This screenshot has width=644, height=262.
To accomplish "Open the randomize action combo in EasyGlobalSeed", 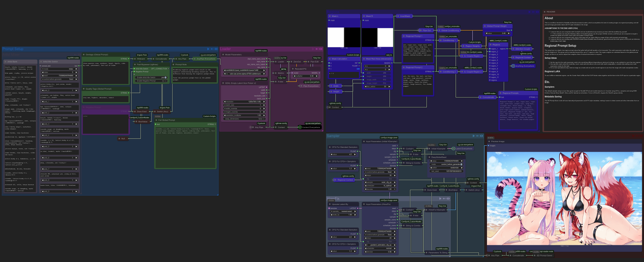I will click(x=446, y=168).
